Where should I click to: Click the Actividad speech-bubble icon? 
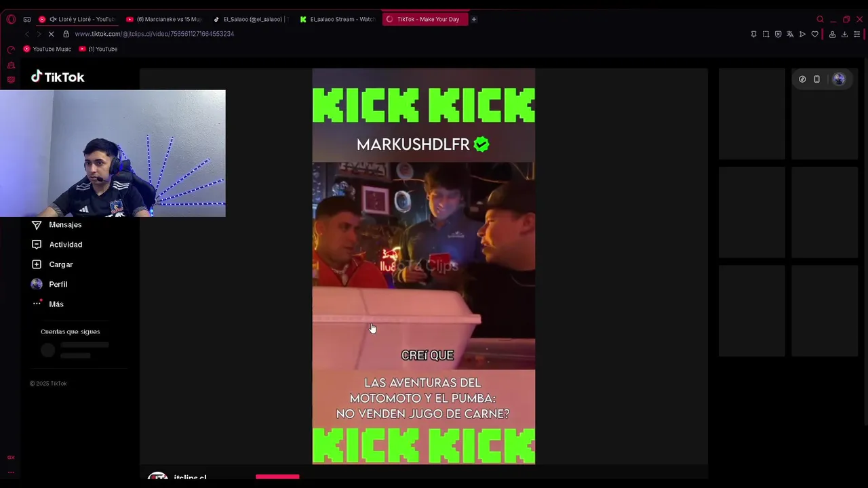pos(37,244)
